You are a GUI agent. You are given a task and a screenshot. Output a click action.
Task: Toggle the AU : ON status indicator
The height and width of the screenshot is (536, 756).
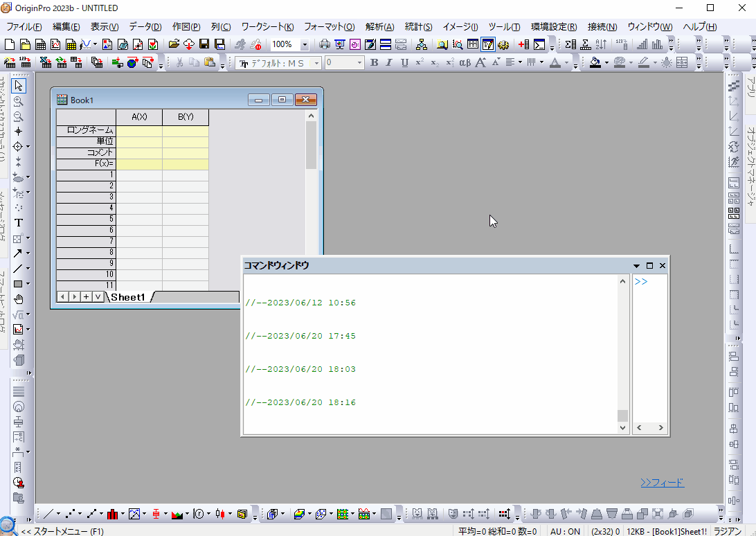click(x=565, y=531)
